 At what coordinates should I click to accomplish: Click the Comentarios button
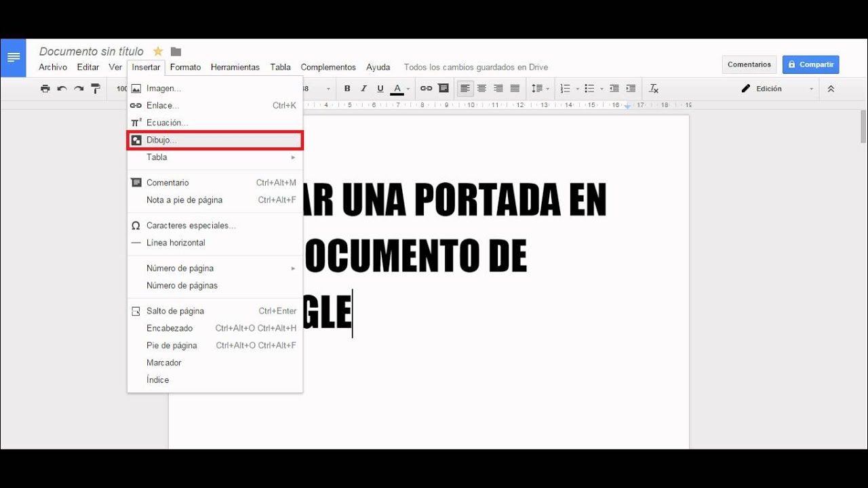pyautogui.click(x=749, y=64)
